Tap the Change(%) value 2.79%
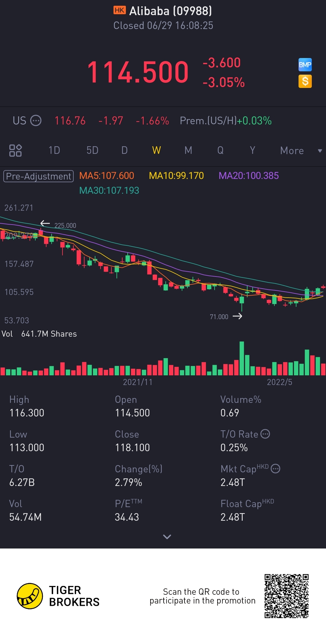Viewport: 326px width, 644px height. [129, 482]
